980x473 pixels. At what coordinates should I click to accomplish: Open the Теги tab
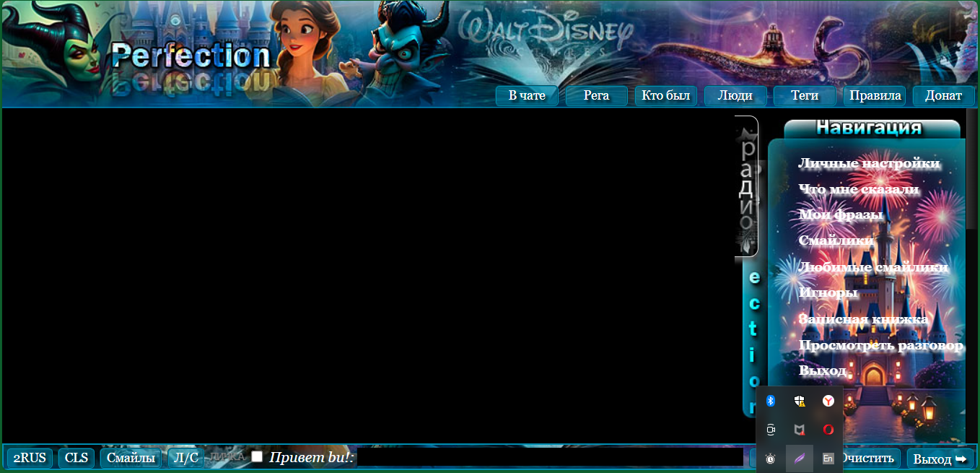[x=805, y=96]
